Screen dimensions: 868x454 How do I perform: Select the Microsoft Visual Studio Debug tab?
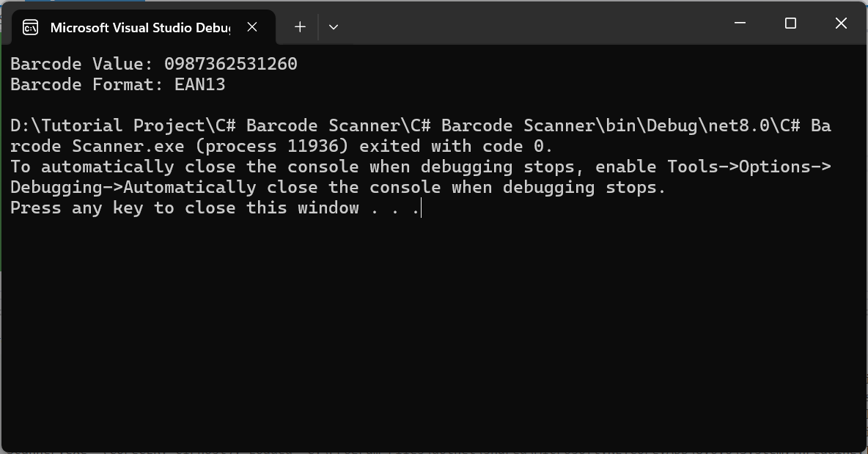[139, 27]
